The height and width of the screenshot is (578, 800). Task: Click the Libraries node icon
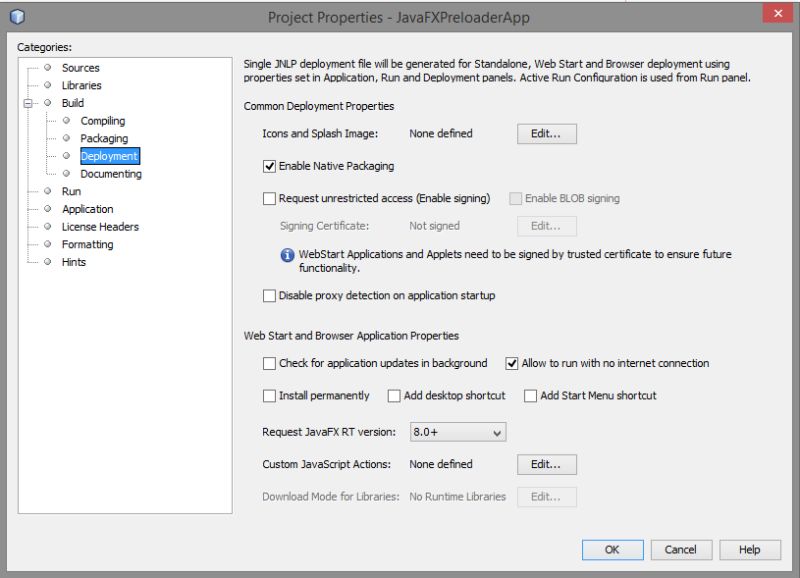point(45,86)
